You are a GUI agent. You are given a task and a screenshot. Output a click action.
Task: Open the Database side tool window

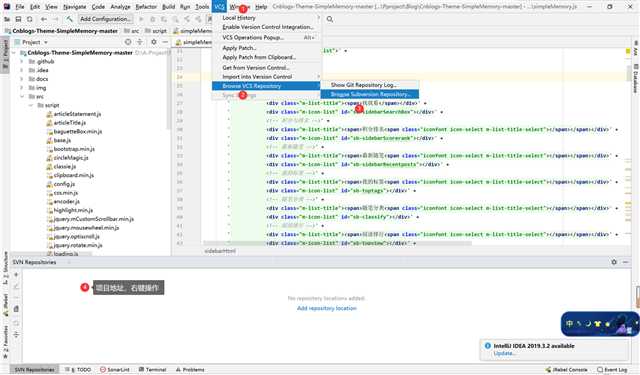point(636,78)
